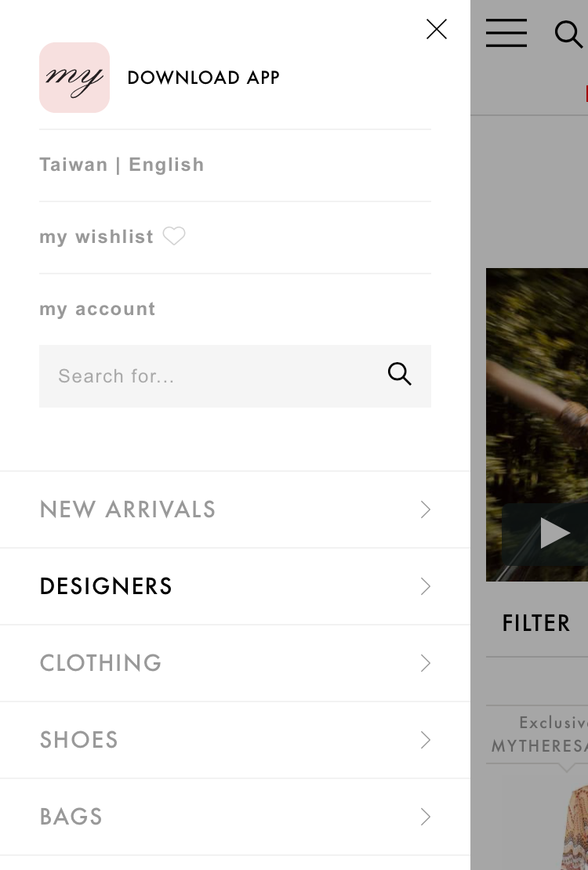Select DESIGNERS from the menu
The width and height of the screenshot is (588, 870).
point(106,586)
